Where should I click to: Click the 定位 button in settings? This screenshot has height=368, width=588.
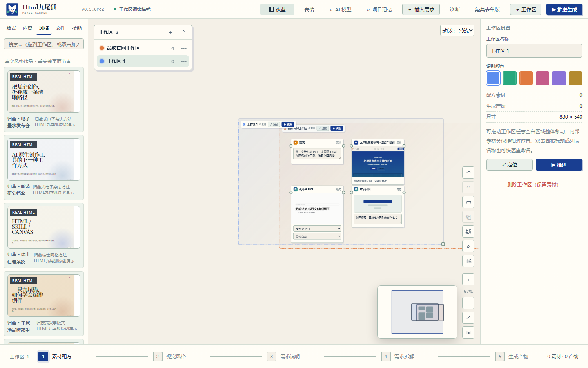point(510,165)
